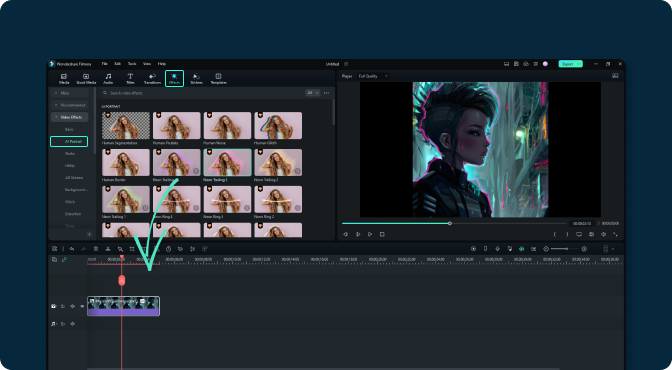The height and width of the screenshot is (370, 672).
Task: Click the fullscreen preview icon
Action: tap(615, 235)
